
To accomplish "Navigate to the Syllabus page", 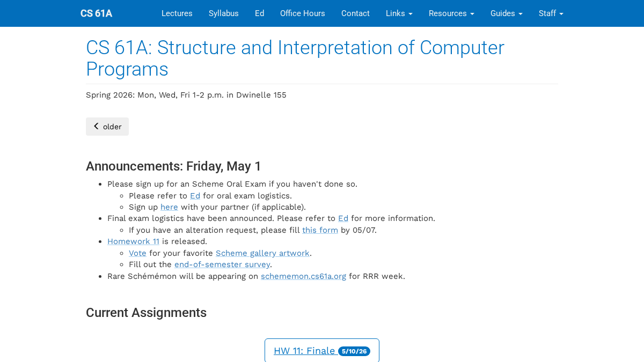I will pos(224,13).
